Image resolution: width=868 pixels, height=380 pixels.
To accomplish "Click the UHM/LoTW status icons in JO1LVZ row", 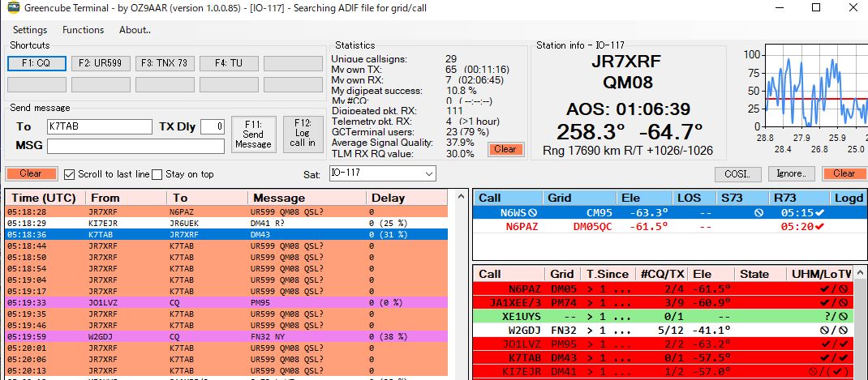I will point(834,344).
